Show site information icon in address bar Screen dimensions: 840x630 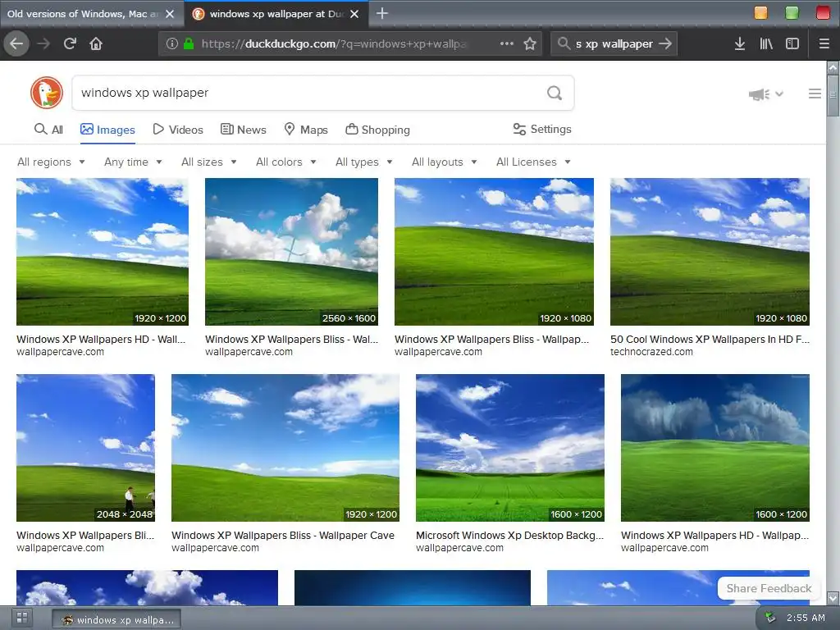[x=171, y=43]
